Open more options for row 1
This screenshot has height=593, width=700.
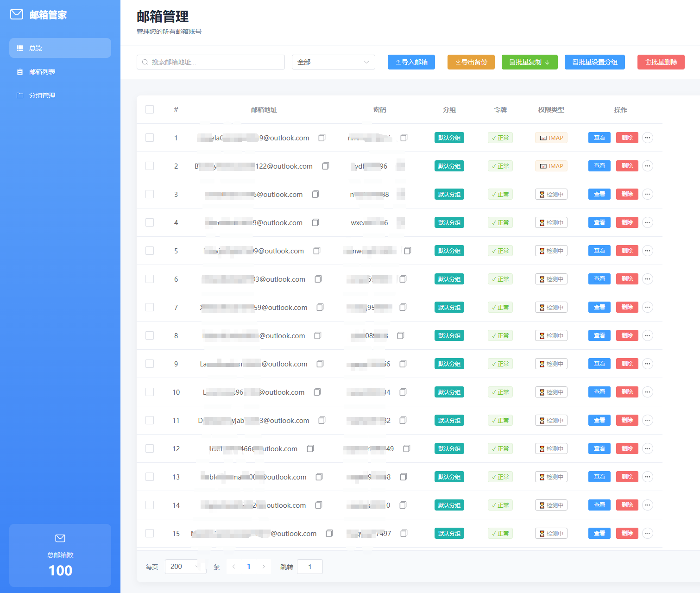point(648,138)
